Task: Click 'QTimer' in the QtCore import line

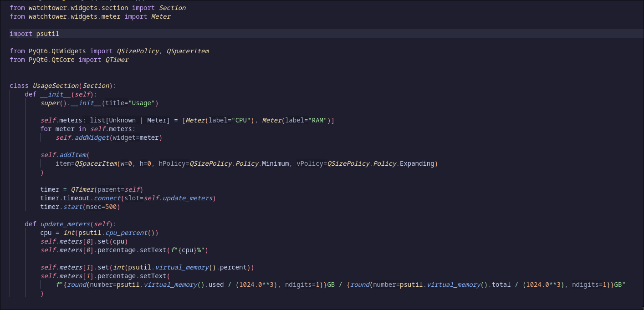Action: [x=117, y=60]
